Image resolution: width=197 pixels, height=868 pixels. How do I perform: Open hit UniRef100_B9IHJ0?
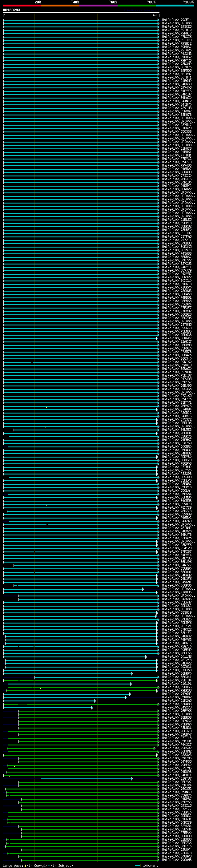(x=176, y=30)
